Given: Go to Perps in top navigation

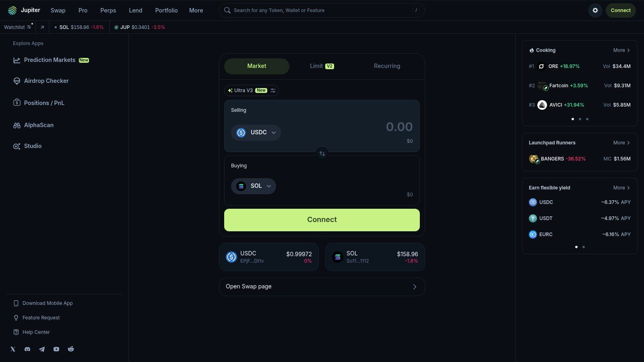Looking at the screenshot, I should click(x=108, y=10).
